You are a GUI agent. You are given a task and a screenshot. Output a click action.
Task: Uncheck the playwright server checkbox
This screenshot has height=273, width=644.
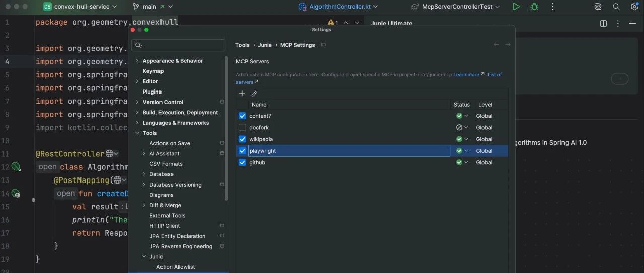pyautogui.click(x=243, y=151)
